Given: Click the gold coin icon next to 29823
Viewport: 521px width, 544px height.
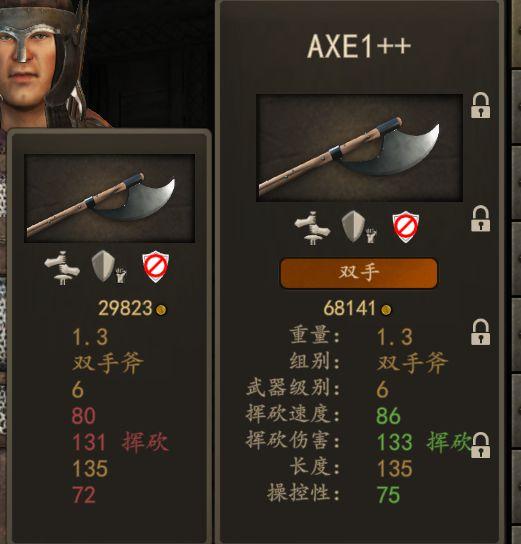Looking at the screenshot, I should [161, 310].
